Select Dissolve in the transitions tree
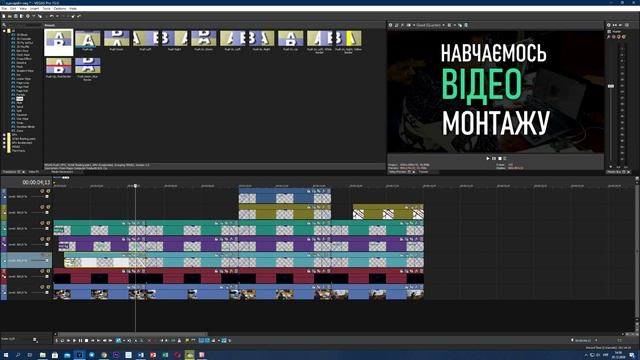The image size is (640, 360). tap(21, 63)
